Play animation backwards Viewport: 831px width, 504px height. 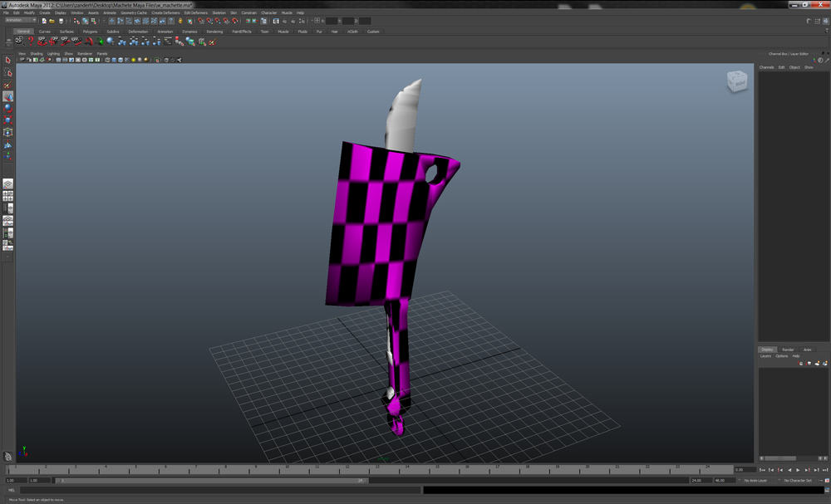click(x=789, y=470)
